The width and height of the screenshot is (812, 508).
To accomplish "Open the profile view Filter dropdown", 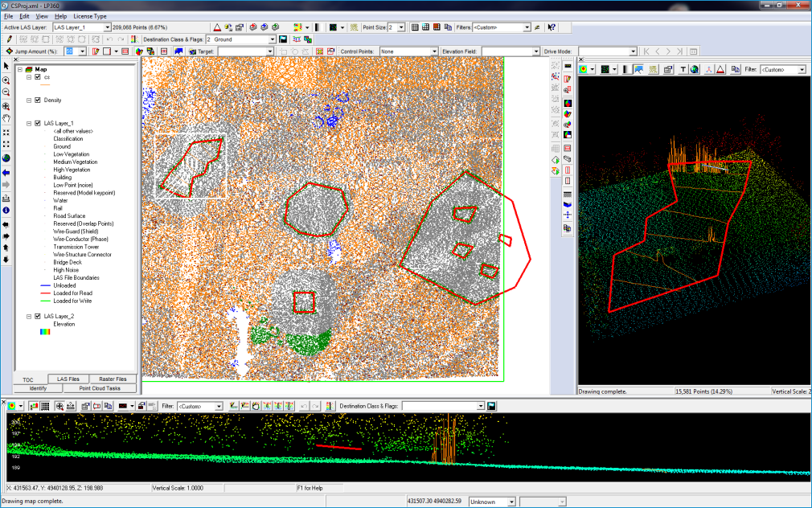I will pos(219,406).
